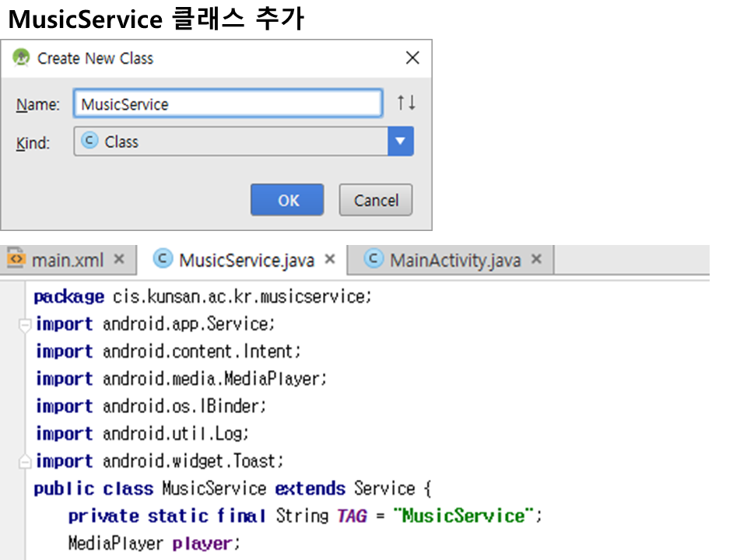Switch to the MainActivity.java tab
The height and width of the screenshot is (560, 747).
point(455,260)
